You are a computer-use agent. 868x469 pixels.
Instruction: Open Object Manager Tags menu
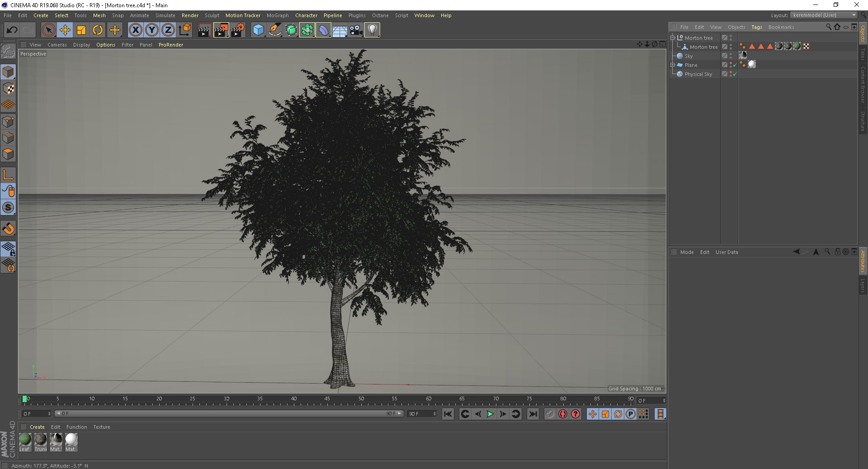point(757,27)
